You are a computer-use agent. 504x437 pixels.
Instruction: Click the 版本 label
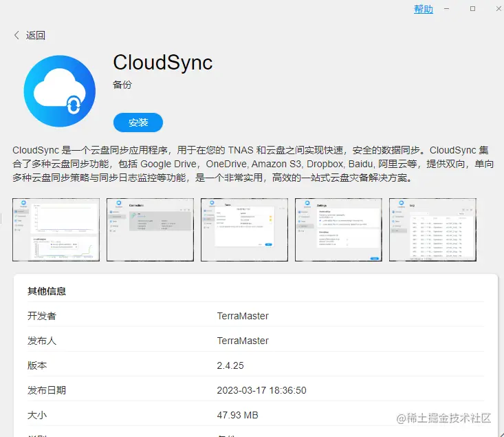37,365
